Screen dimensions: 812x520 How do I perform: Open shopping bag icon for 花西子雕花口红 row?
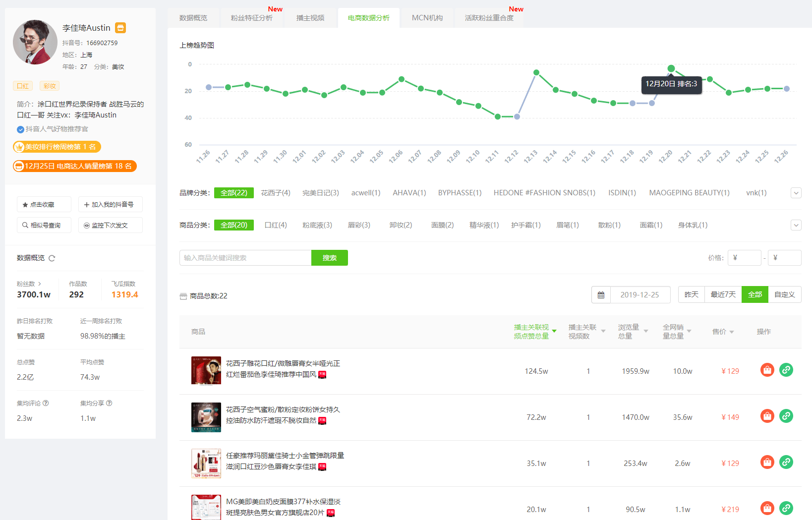tap(767, 370)
